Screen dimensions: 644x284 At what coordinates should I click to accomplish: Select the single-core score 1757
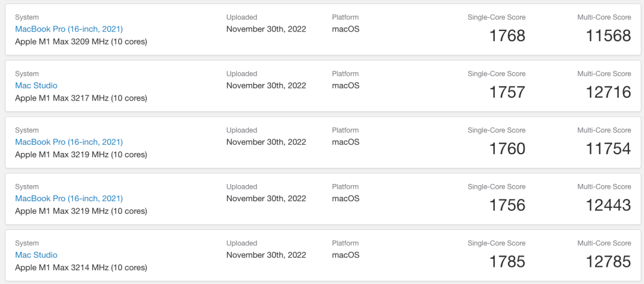click(x=507, y=92)
